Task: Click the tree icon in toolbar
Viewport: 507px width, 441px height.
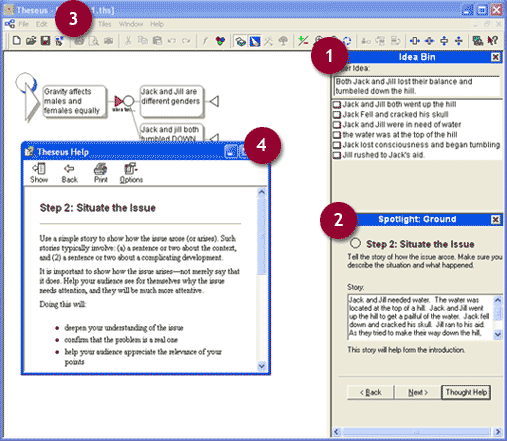Action: click(x=283, y=41)
